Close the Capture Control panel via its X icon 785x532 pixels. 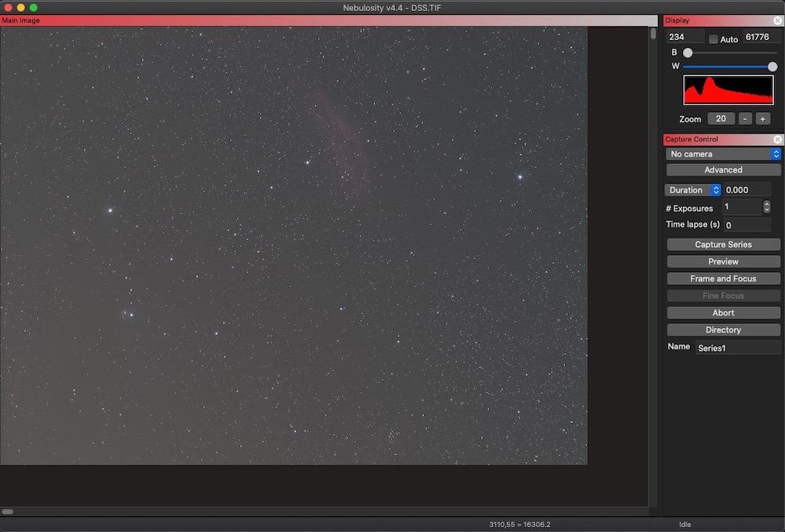(x=779, y=139)
